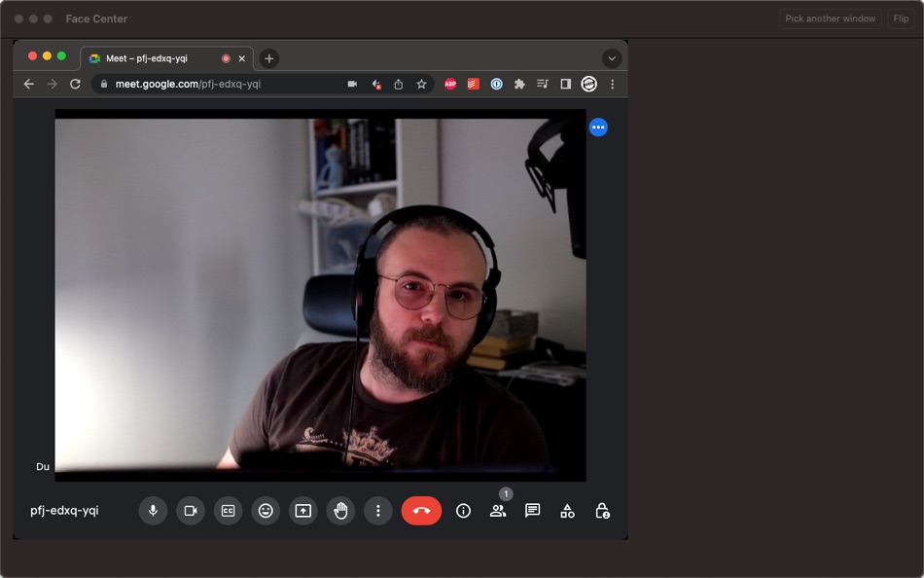Open the Activities shapes icon
The width and height of the screenshot is (924, 578).
click(567, 511)
